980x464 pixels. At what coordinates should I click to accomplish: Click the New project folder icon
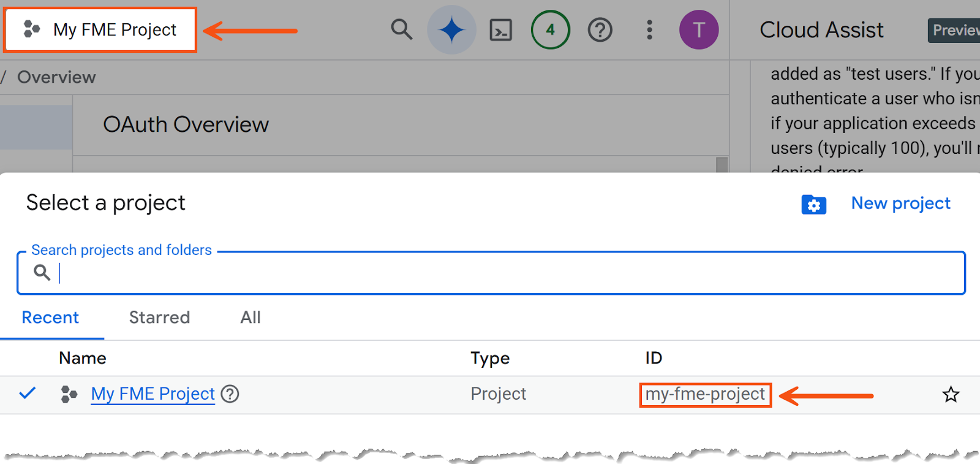tap(813, 204)
